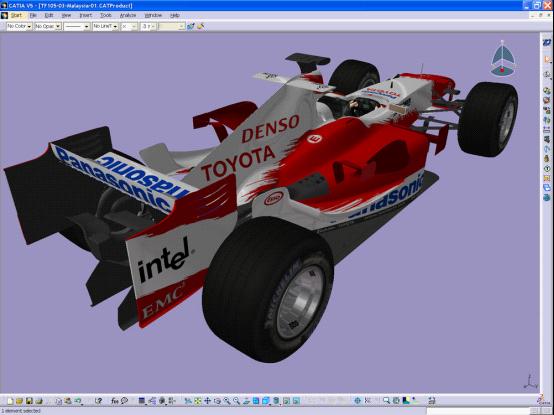554x415 pixels.
Task: Click the compass in top right viewport
Action: 503,58
